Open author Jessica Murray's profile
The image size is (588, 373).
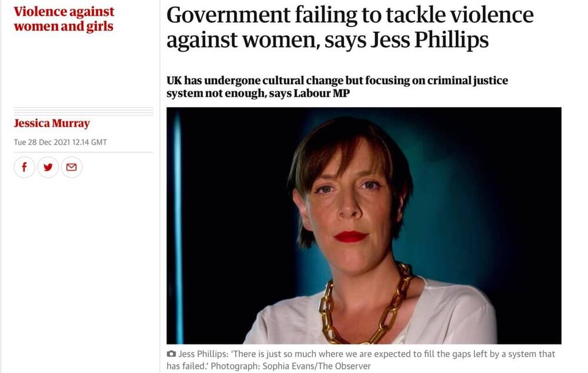[x=52, y=123]
